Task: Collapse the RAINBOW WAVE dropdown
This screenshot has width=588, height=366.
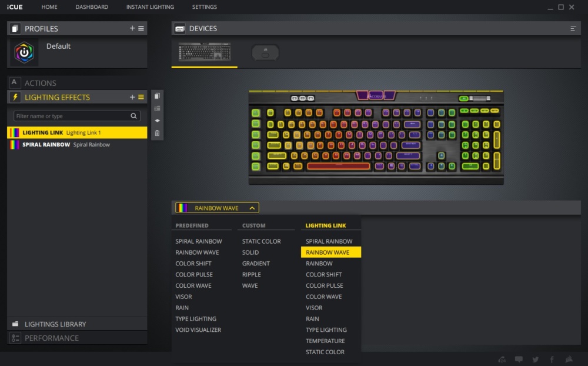Action: point(217,208)
